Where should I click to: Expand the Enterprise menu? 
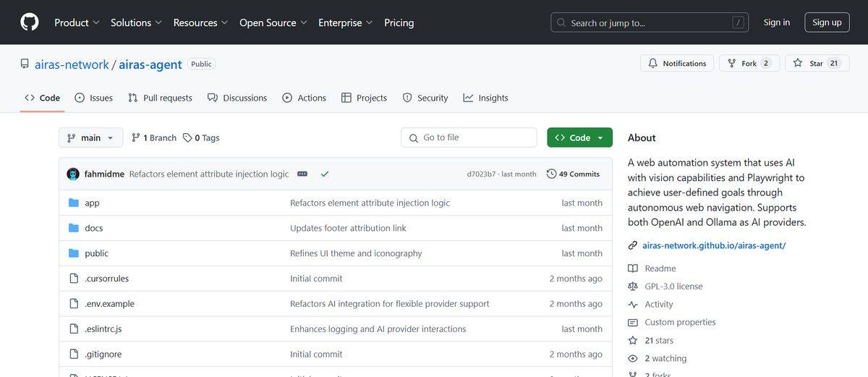pyautogui.click(x=346, y=22)
